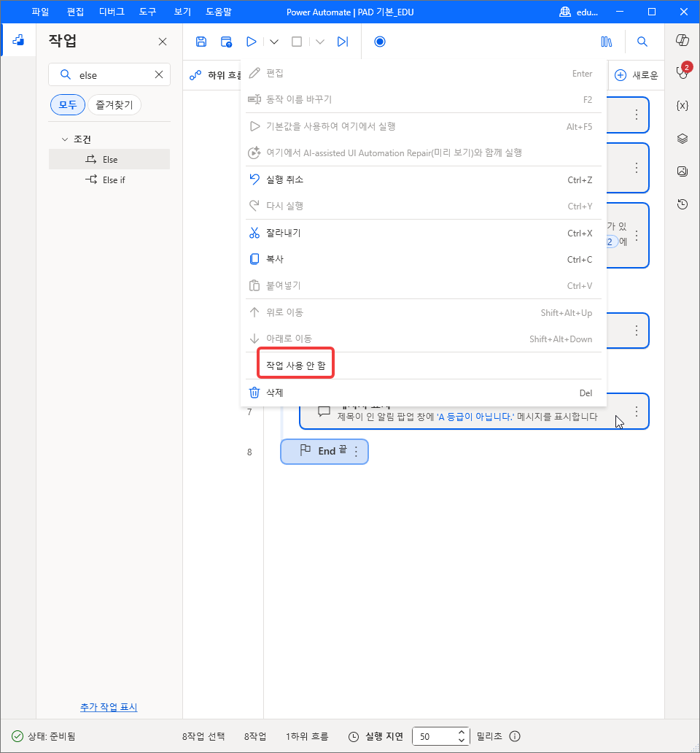Choose 삭제 from context menu
700x753 pixels.
coord(423,393)
